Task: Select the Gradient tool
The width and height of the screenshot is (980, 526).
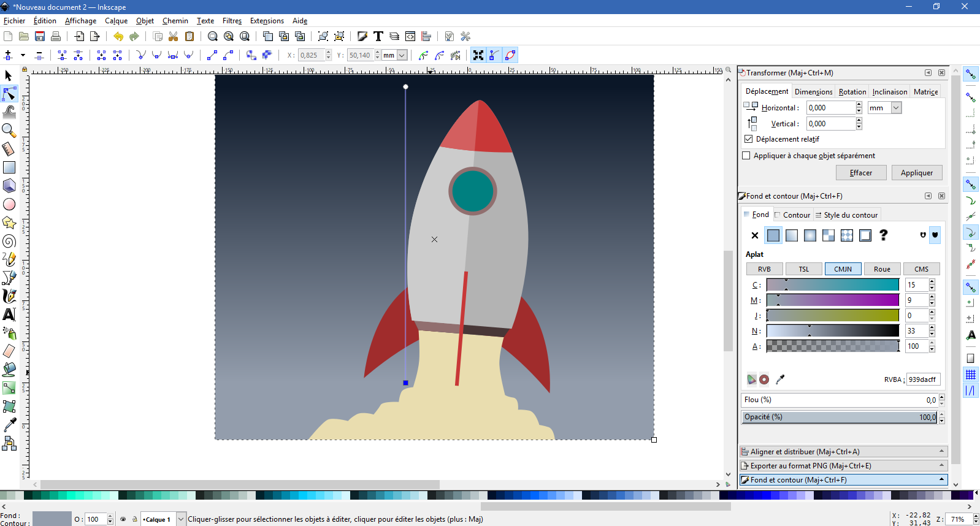Action: click(x=9, y=388)
